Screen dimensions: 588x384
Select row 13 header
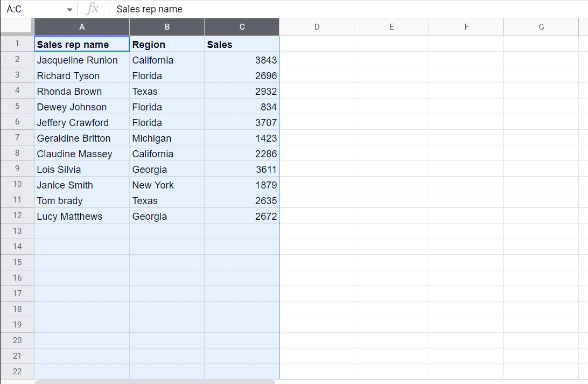(17, 231)
